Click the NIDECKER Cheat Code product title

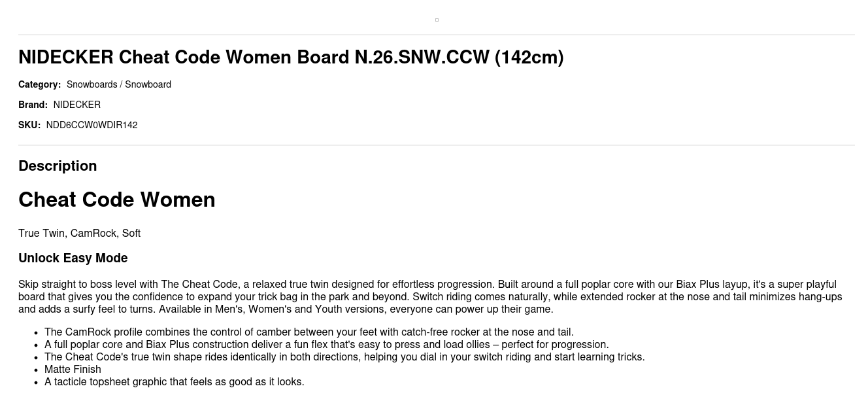point(291,58)
